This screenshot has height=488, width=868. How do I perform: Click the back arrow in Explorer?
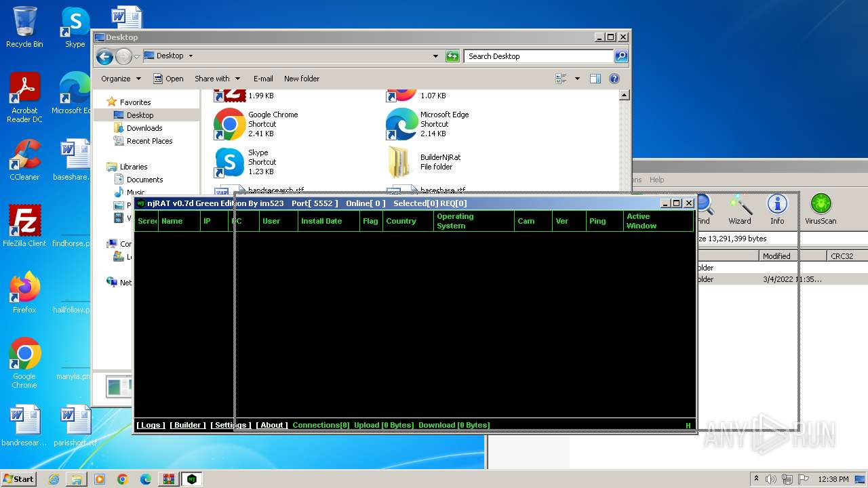104,56
